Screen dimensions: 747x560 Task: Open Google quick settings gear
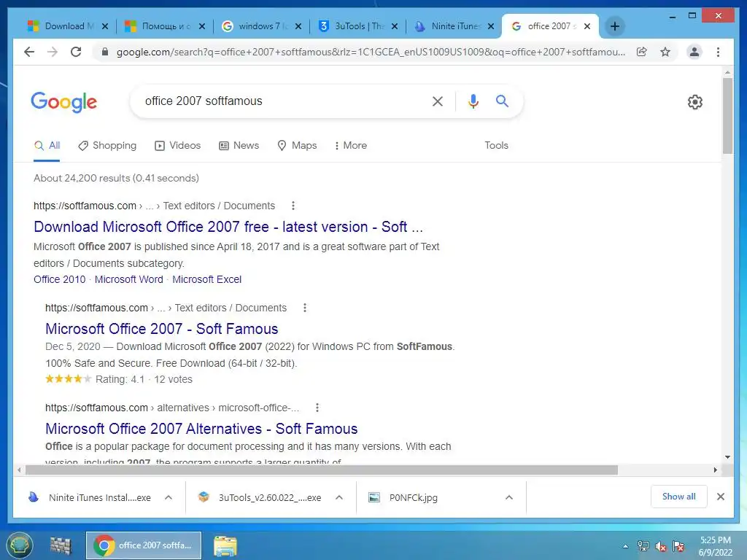pyautogui.click(x=695, y=102)
